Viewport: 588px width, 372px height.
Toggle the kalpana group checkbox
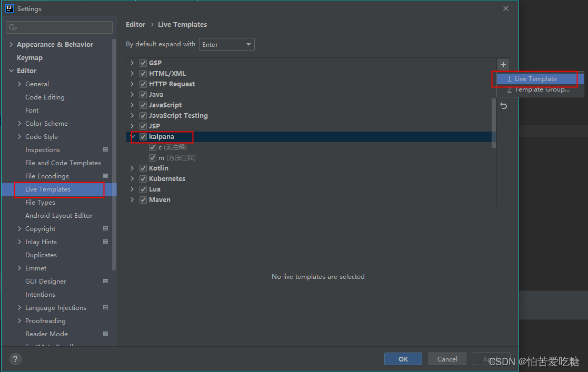[x=143, y=136]
